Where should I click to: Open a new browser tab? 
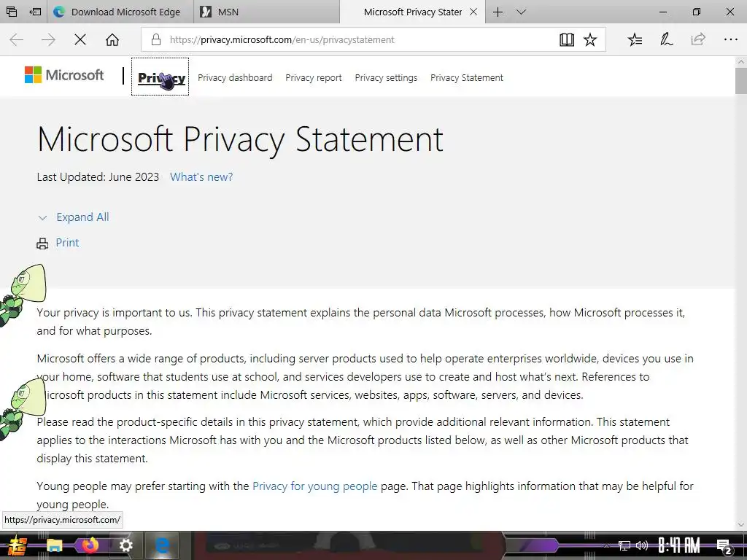pos(498,12)
